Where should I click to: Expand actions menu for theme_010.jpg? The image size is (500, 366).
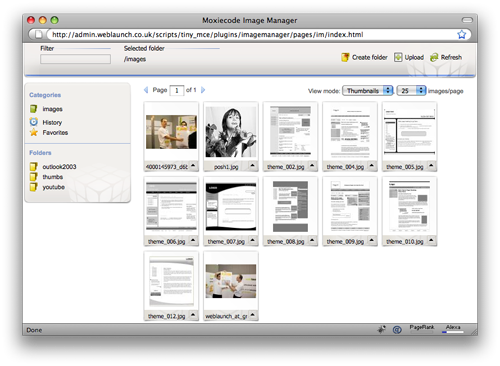431,240
